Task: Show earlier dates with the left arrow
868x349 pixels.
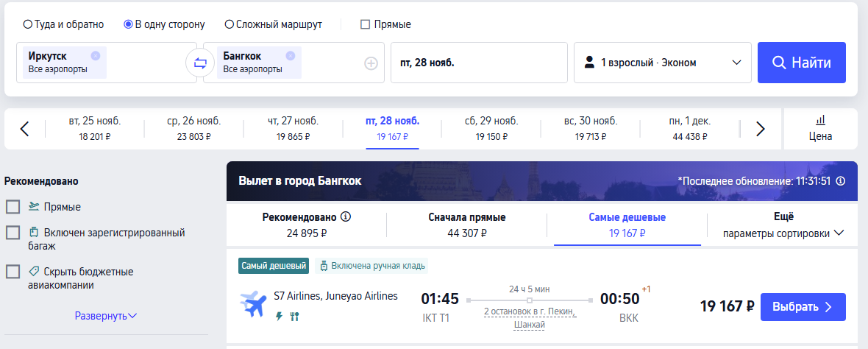Action: [x=24, y=129]
